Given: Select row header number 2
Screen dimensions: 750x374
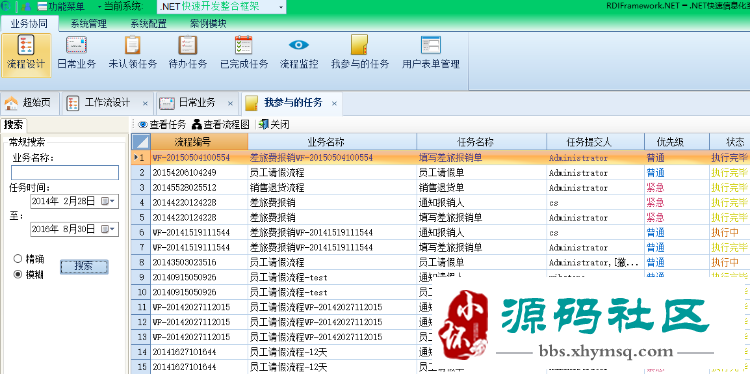Looking at the screenshot, I should pos(141,173).
